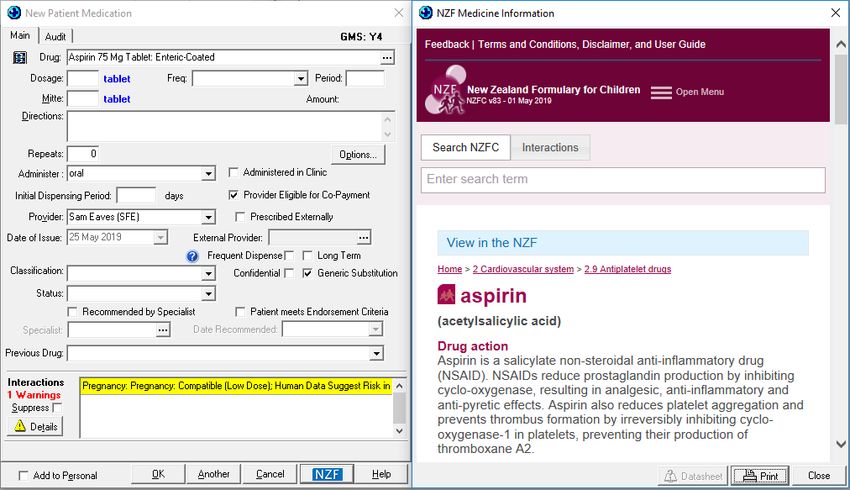
Task: Click the Dosage input field
Action: pyautogui.click(x=82, y=79)
